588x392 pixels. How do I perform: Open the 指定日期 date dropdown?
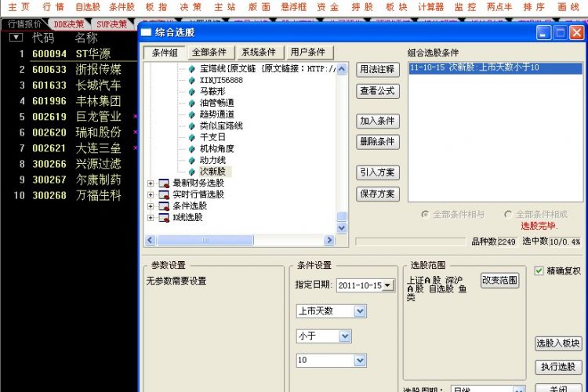click(x=388, y=285)
